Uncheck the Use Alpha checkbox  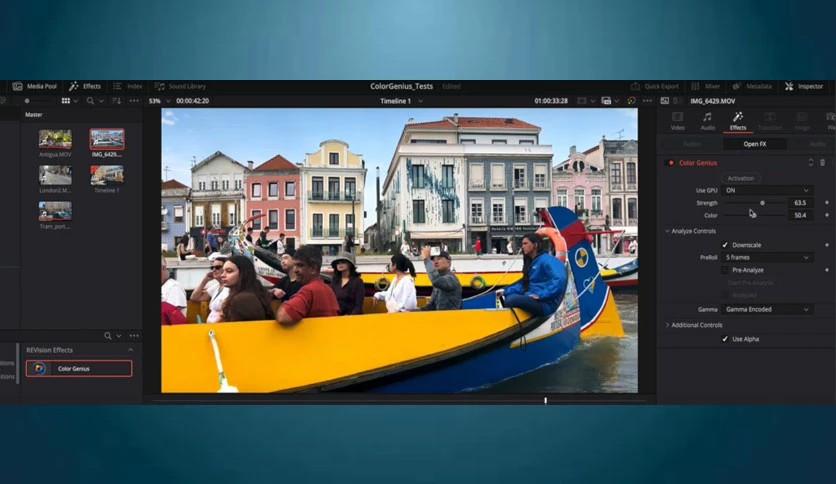click(725, 339)
